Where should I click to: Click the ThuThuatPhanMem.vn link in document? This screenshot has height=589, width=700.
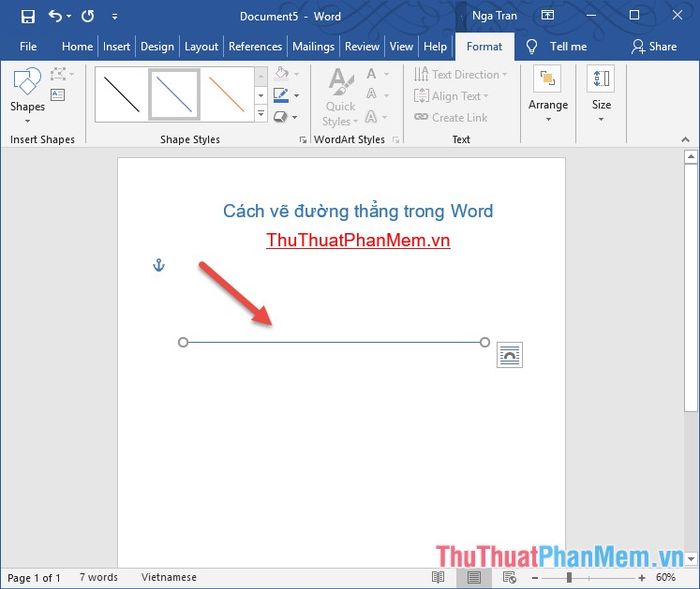[358, 240]
